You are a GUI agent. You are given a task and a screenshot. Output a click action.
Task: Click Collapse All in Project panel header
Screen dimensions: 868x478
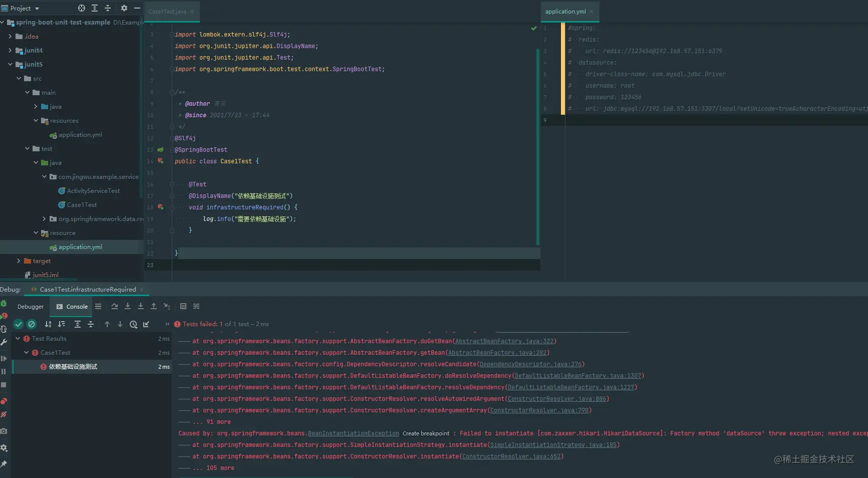point(108,8)
